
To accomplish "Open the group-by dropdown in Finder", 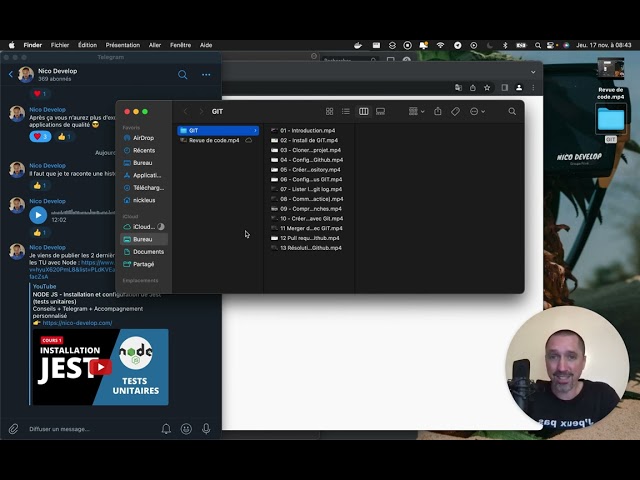I will 416,111.
